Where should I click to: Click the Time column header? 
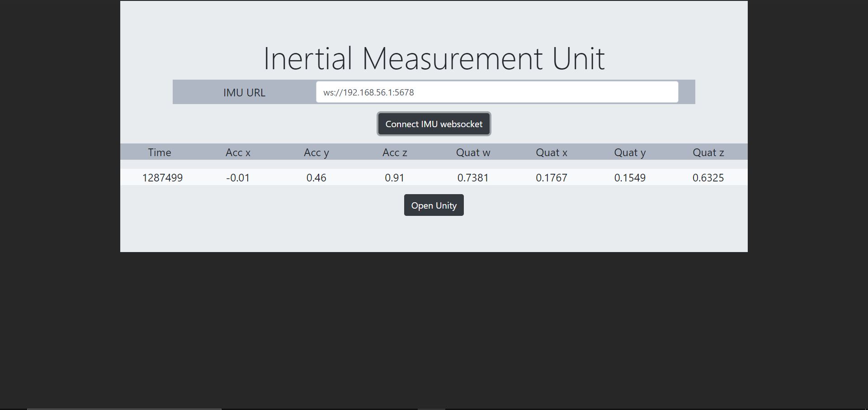click(x=160, y=153)
